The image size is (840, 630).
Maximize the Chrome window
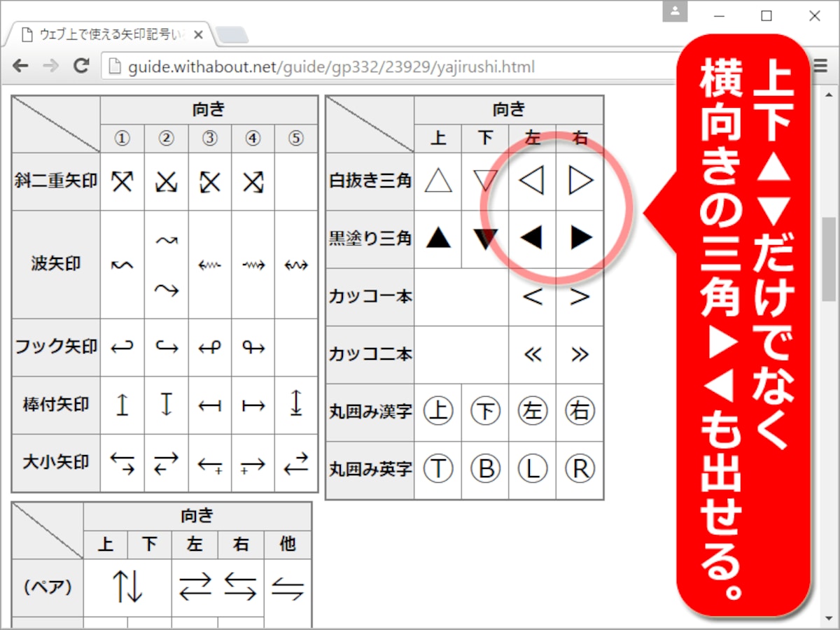click(x=766, y=15)
